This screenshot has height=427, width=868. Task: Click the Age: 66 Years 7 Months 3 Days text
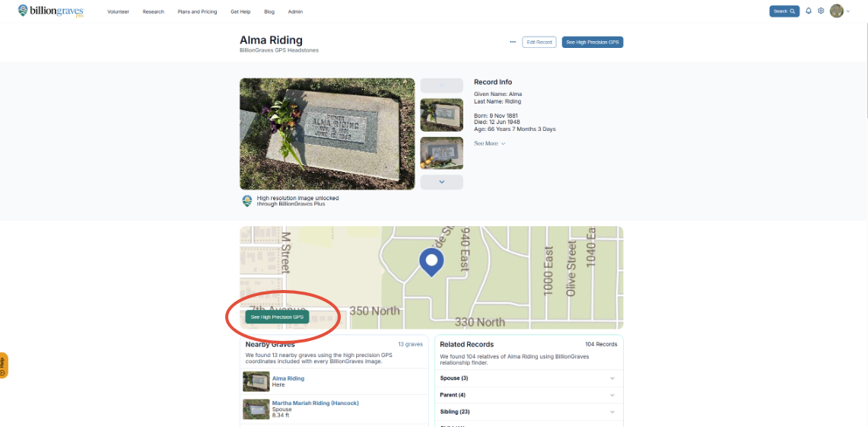pos(515,129)
